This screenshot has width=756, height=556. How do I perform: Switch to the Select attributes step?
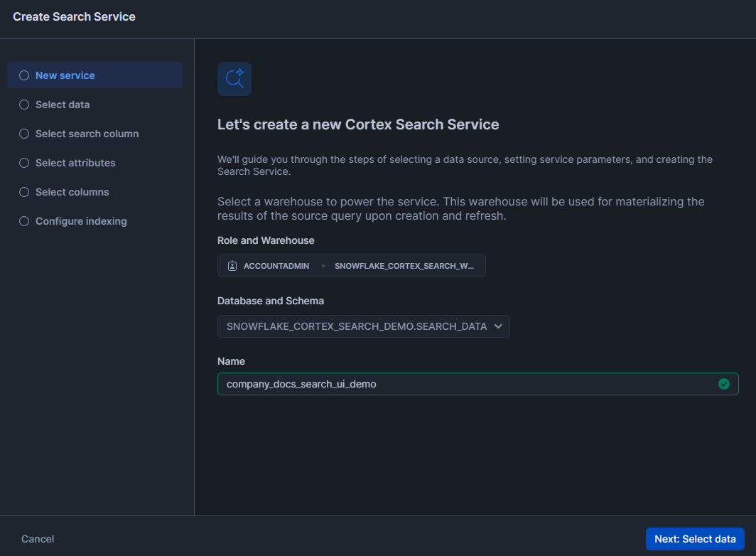click(x=75, y=163)
